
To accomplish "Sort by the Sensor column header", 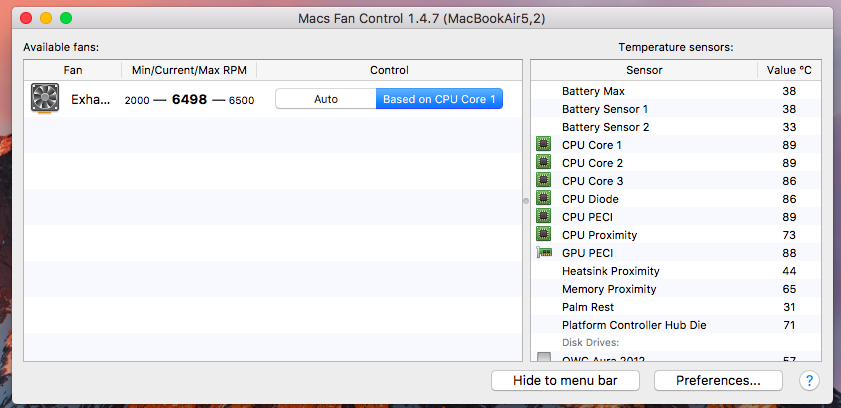I will coord(644,70).
